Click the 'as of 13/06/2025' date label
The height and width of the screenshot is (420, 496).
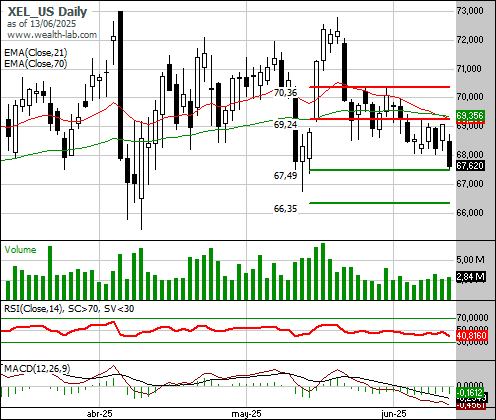(x=41, y=24)
